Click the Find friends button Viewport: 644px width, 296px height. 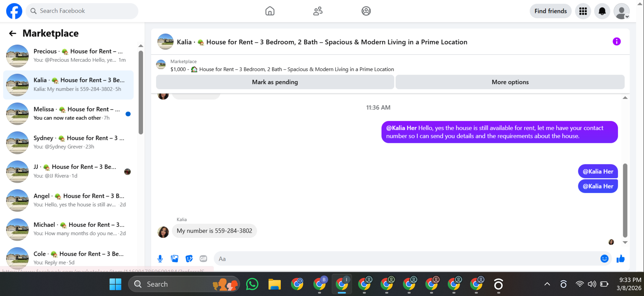(x=550, y=11)
